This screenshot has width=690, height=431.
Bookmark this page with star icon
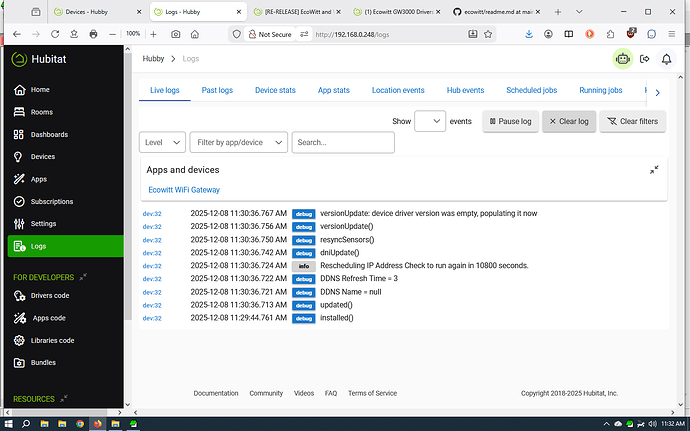tap(488, 34)
